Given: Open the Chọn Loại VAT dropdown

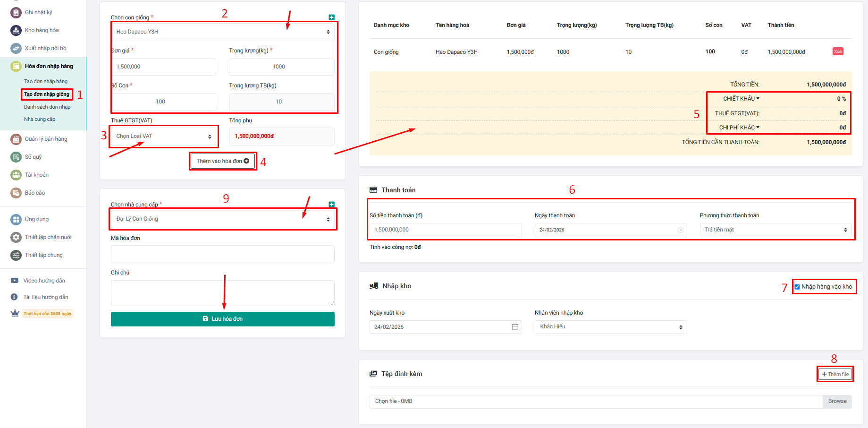Looking at the screenshot, I should [x=164, y=137].
